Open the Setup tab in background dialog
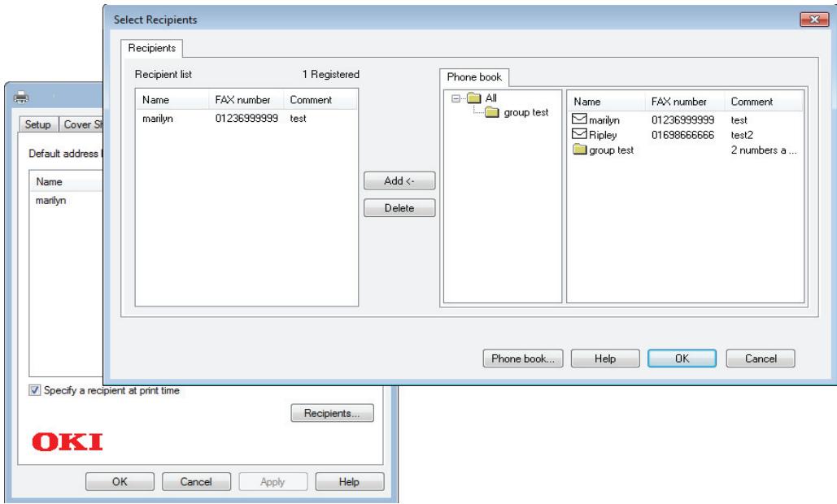The height and width of the screenshot is (504, 837). click(x=37, y=124)
